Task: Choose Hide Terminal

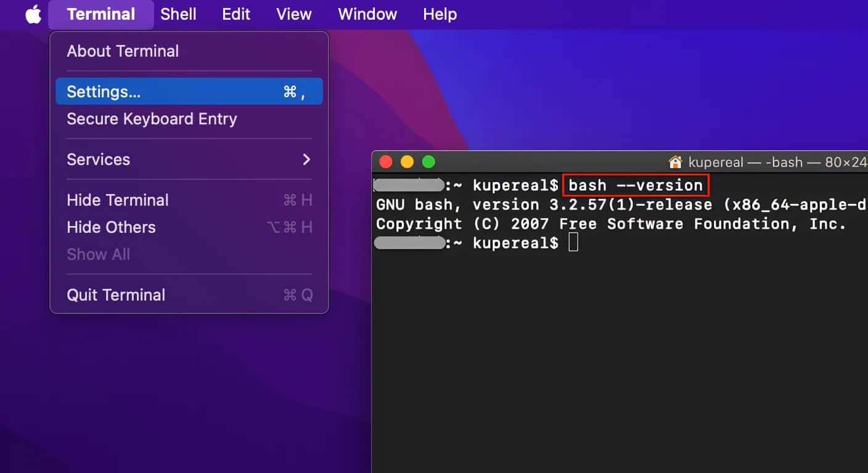Action: click(x=189, y=200)
